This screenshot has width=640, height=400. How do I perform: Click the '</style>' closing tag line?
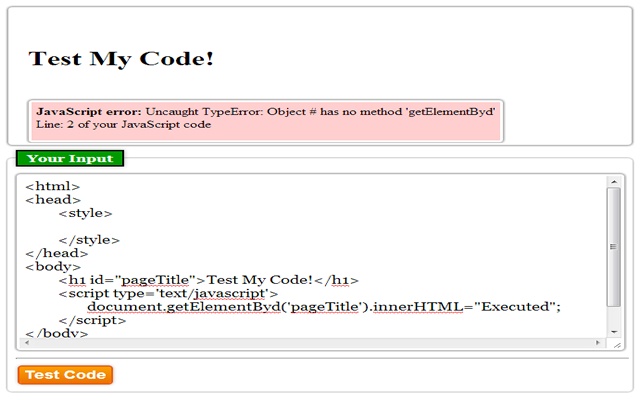click(89, 240)
